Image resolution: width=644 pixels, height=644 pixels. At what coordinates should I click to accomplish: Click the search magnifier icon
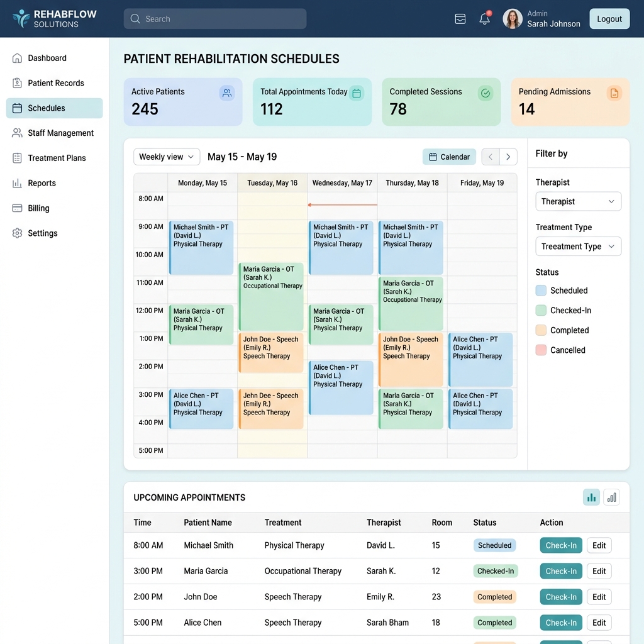point(135,19)
